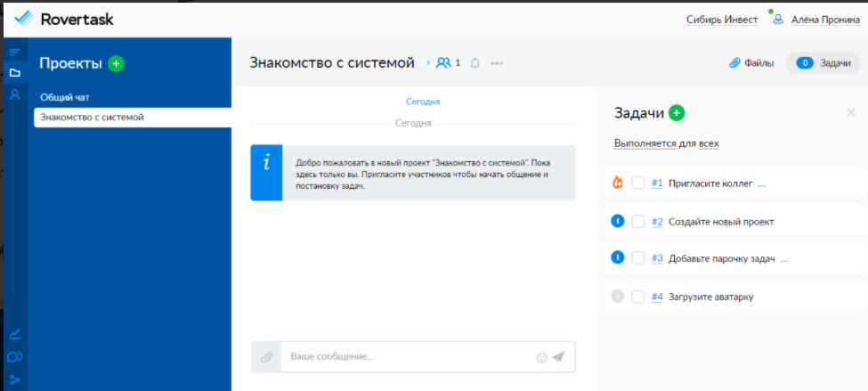Expand the chevron next to project title

point(427,63)
